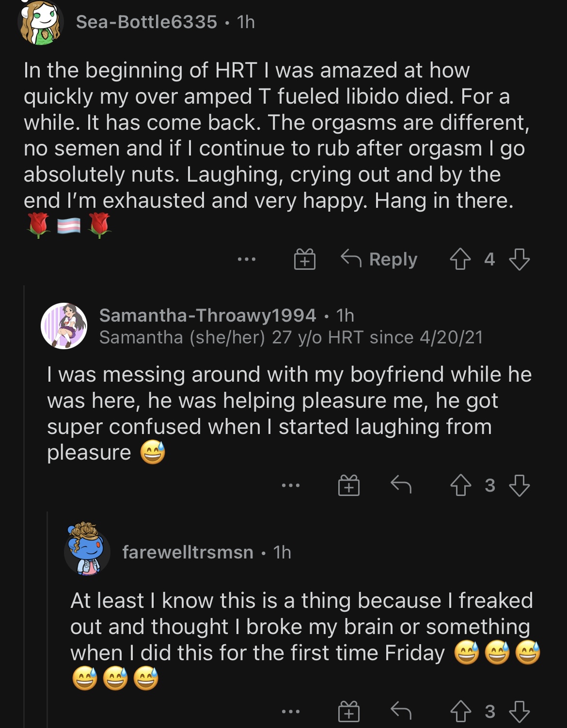The width and height of the screenshot is (567, 728).
Task: Reply arrow on farewelltrsmsn's comment
Action: 401,711
